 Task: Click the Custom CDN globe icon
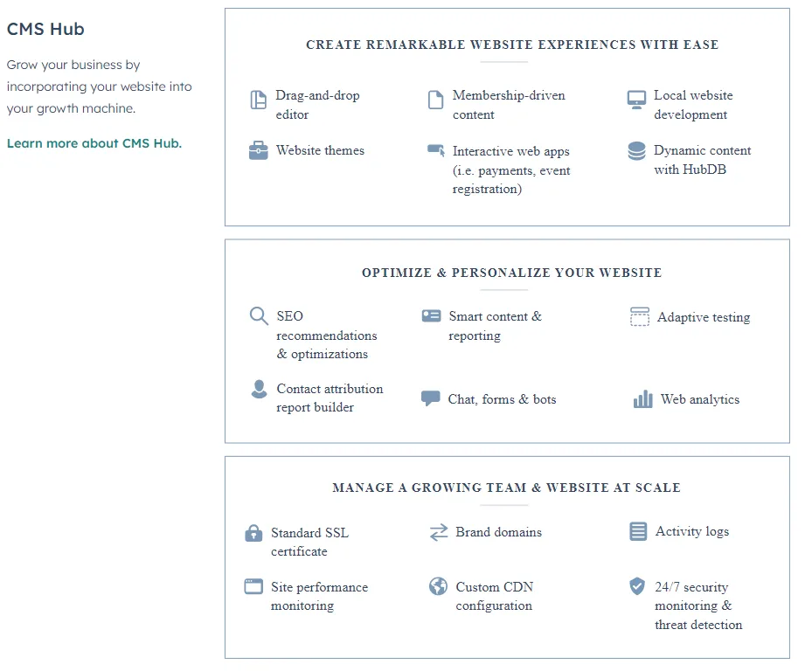(438, 586)
